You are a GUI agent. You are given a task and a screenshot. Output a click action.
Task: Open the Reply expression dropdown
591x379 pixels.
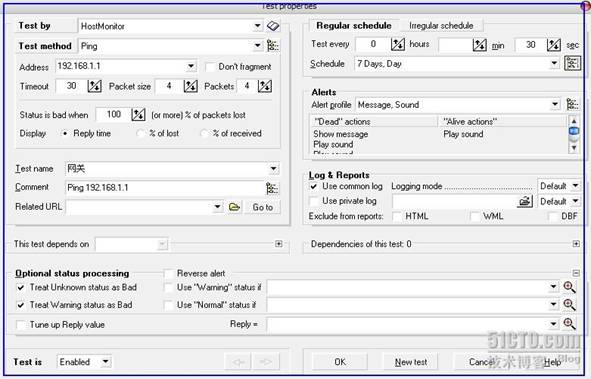coord(553,324)
